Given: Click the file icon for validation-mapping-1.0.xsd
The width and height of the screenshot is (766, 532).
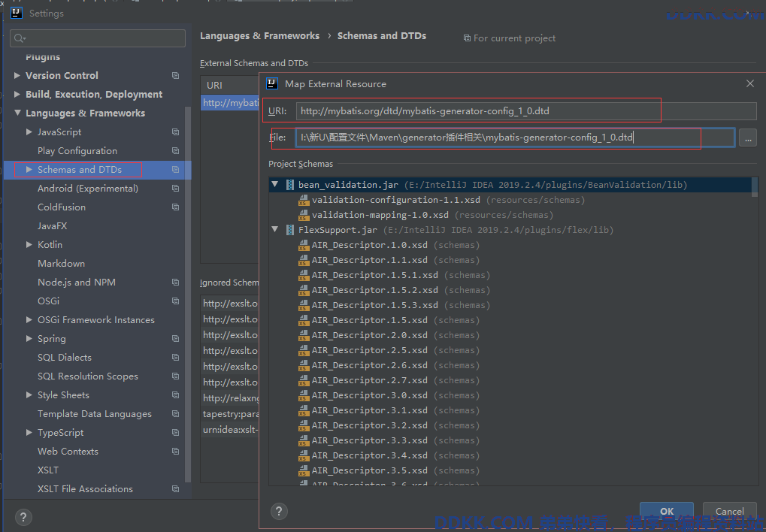Looking at the screenshot, I should pyautogui.click(x=304, y=215).
